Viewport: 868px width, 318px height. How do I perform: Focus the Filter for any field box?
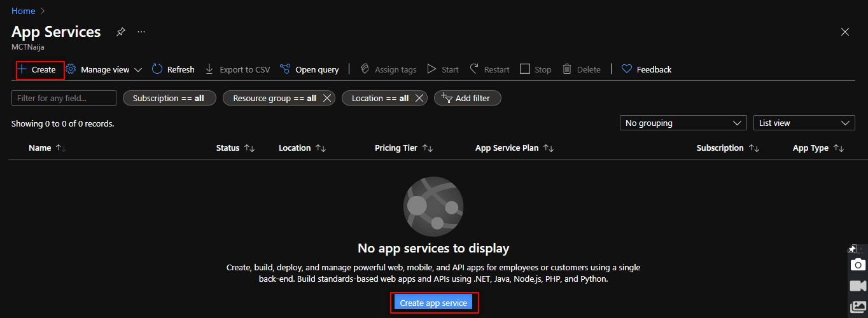(x=64, y=98)
